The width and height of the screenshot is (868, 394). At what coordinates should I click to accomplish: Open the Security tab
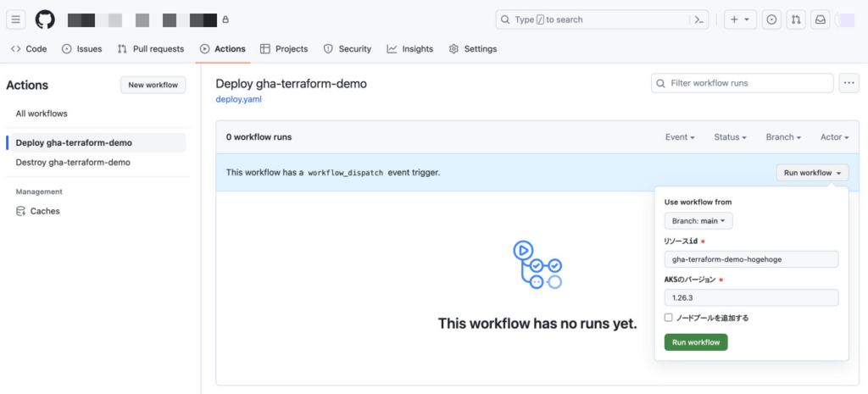347,48
